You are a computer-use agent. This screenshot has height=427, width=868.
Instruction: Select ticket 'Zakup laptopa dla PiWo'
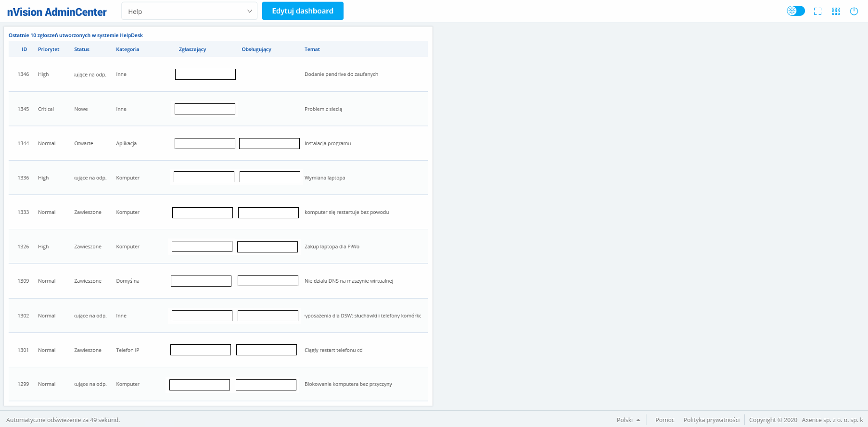[332, 247]
